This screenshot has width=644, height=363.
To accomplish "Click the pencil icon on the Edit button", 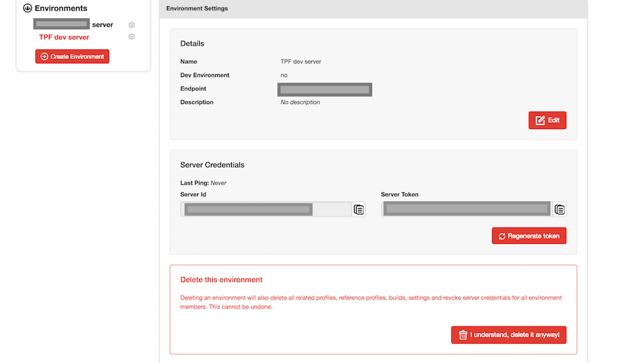I will [x=540, y=120].
